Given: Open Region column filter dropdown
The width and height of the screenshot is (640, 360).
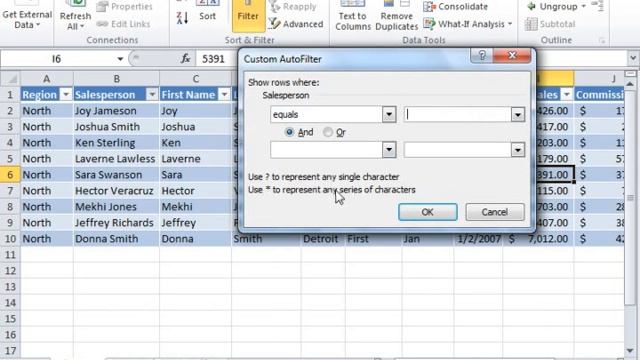Looking at the screenshot, I should [x=66, y=95].
